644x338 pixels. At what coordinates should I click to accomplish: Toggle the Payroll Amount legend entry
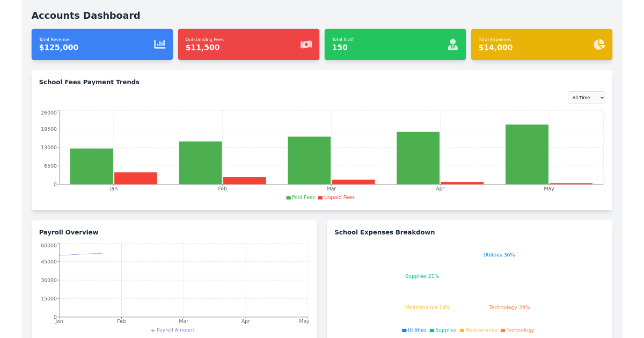coord(172,330)
